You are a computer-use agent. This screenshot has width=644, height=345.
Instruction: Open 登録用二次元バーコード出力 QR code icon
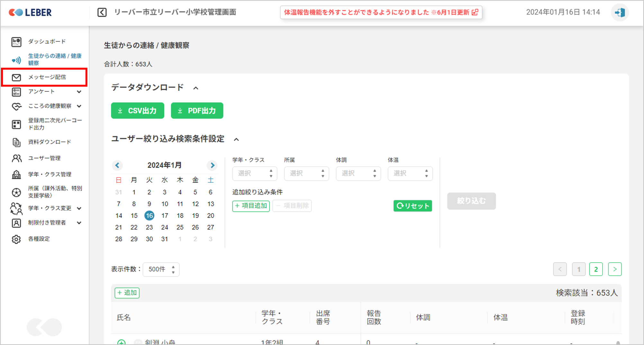[x=16, y=124]
